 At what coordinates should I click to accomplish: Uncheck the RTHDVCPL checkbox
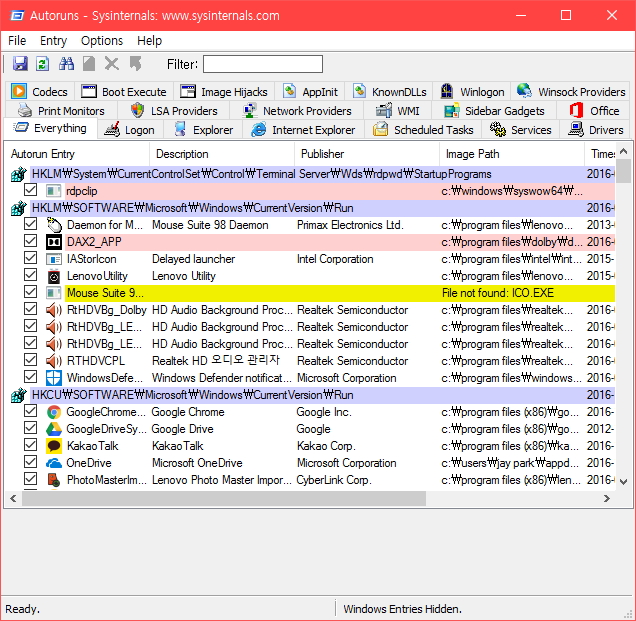(x=30, y=360)
